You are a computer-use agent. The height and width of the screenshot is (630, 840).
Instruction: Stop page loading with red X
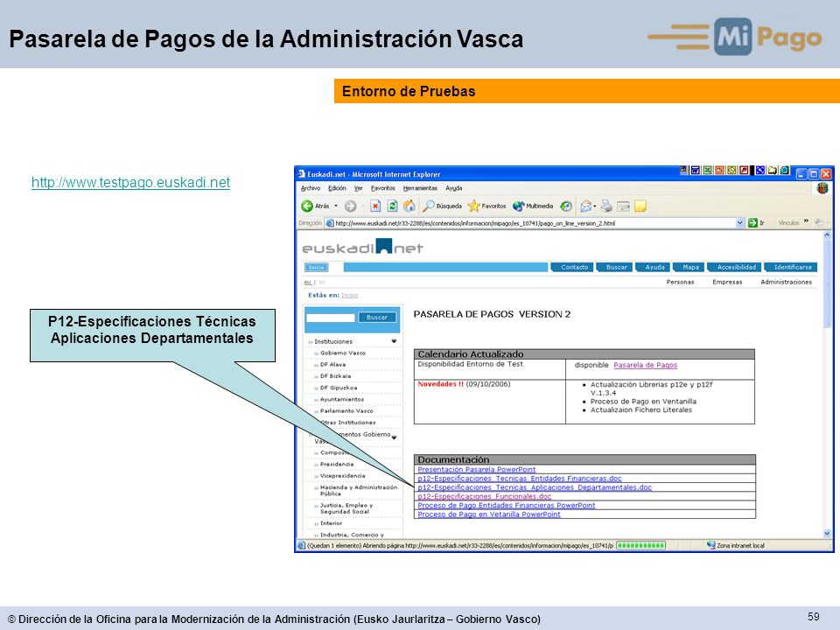tap(375, 206)
